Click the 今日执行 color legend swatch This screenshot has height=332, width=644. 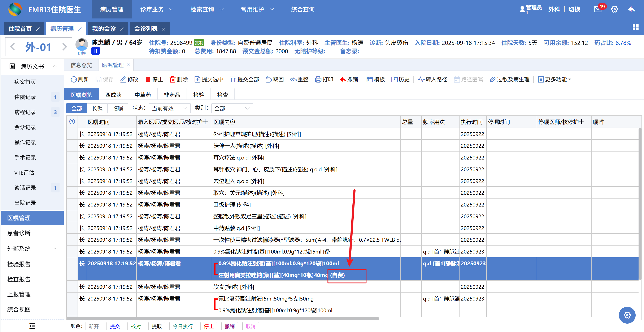tap(183, 326)
